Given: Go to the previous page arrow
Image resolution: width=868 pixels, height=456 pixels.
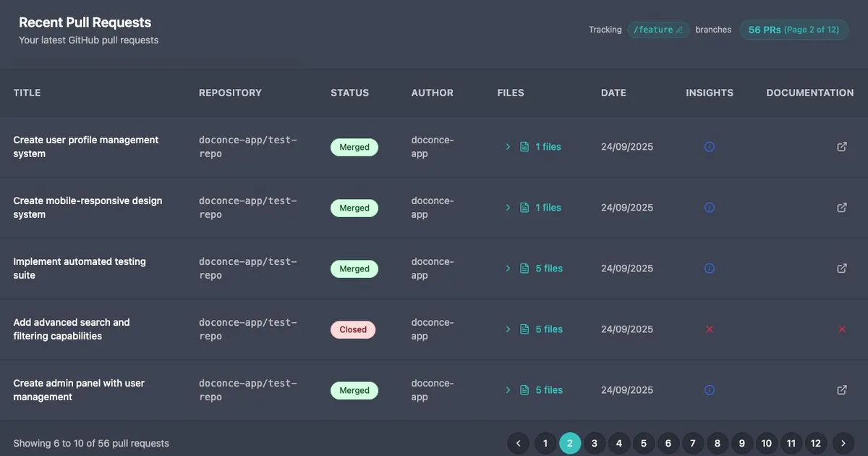Looking at the screenshot, I should (x=519, y=443).
